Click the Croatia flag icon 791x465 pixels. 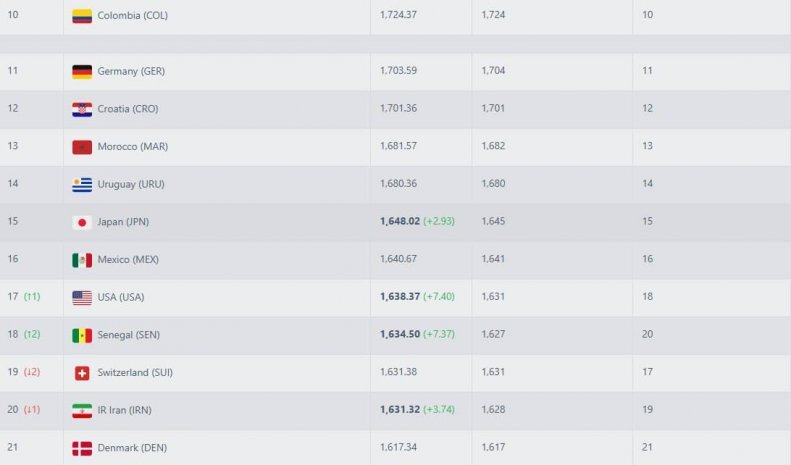82,109
